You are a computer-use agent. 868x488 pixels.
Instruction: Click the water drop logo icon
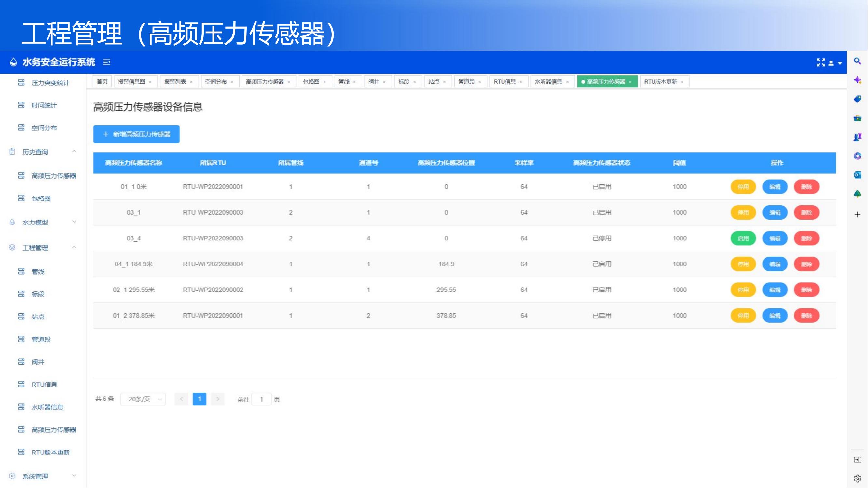[x=13, y=62]
